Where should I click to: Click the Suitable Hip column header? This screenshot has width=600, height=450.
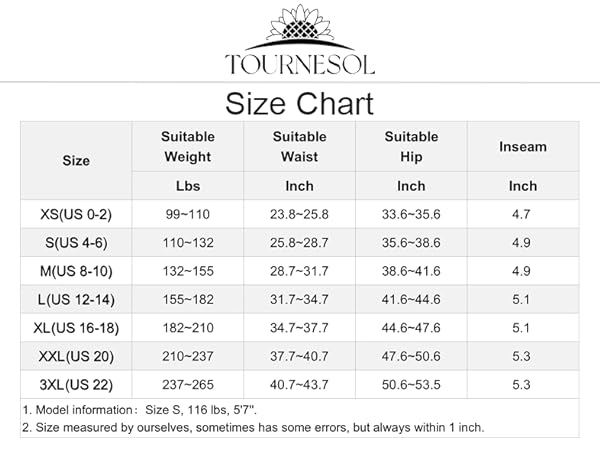(x=411, y=147)
